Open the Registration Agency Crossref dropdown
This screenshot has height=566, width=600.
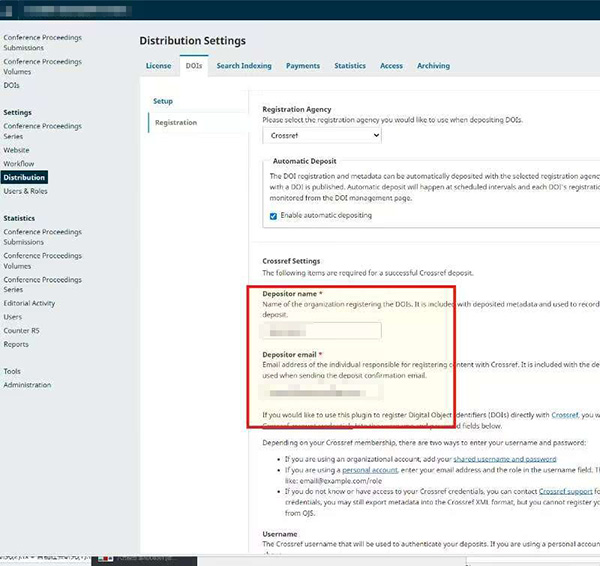[x=322, y=135]
